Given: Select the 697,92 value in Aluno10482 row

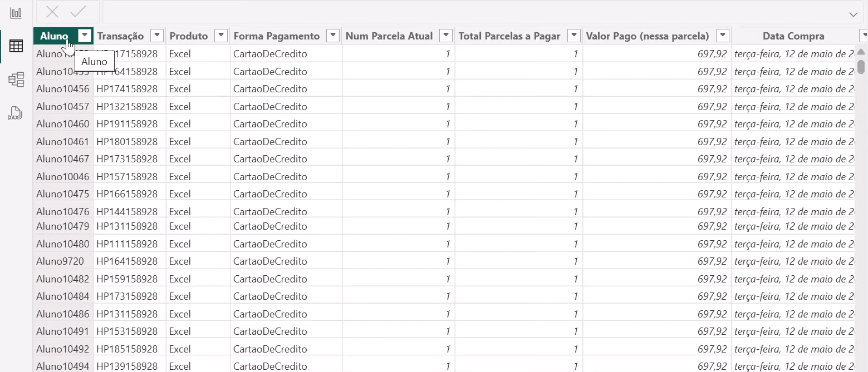Looking at the screenshot, I should click(x=658, y=279).
